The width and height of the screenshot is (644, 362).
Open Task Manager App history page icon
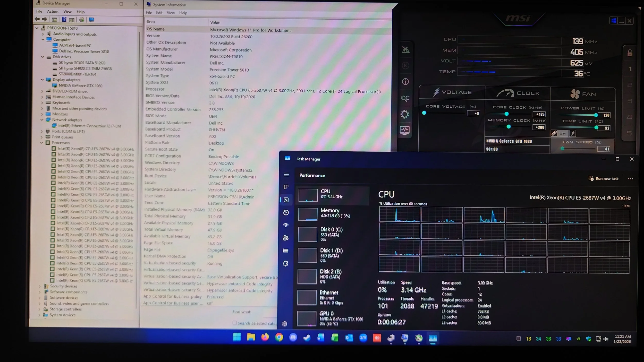pyautogui.click(x=286, y=212)
